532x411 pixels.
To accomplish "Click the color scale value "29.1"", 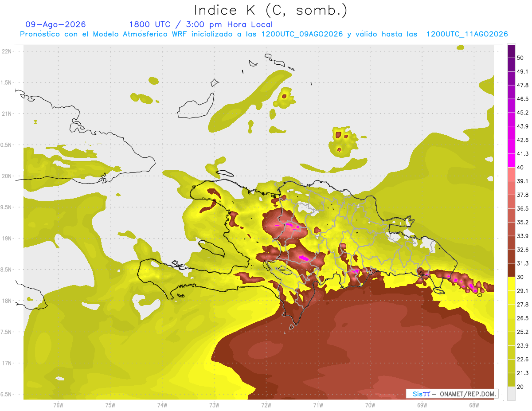I will pyautogui.click(x=523, y=291).
